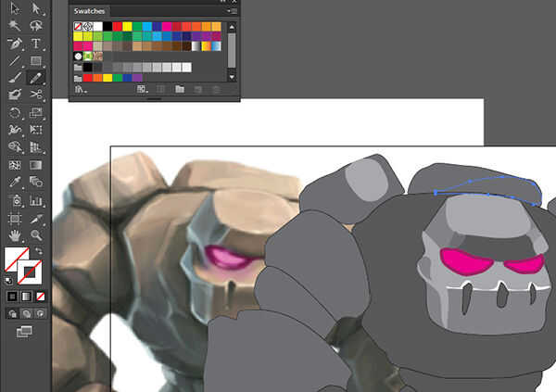Select the Slice tool

click(x=36, y=219)
